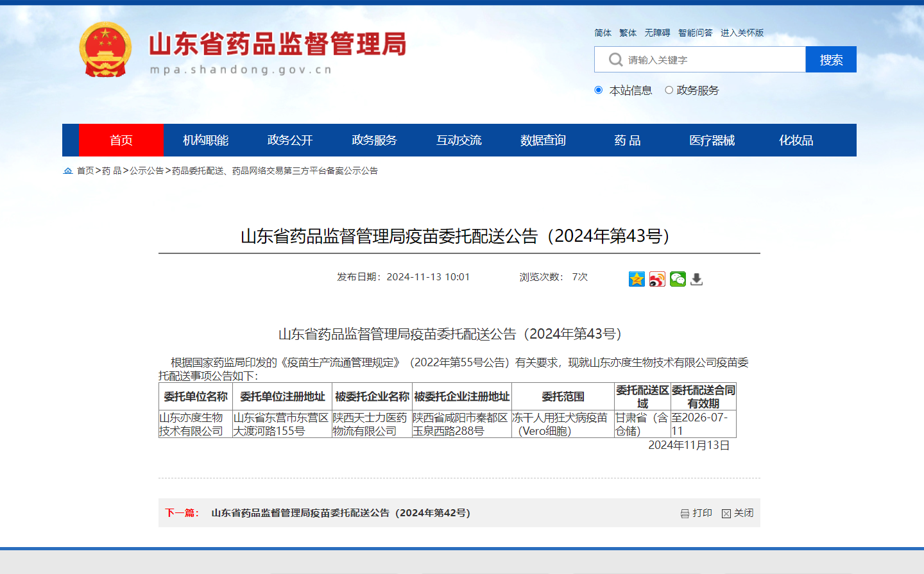Open the next article, 2024年第42号 notice
Image resolution: width=924 pixels, height=574 pixels.
[341, 513]
